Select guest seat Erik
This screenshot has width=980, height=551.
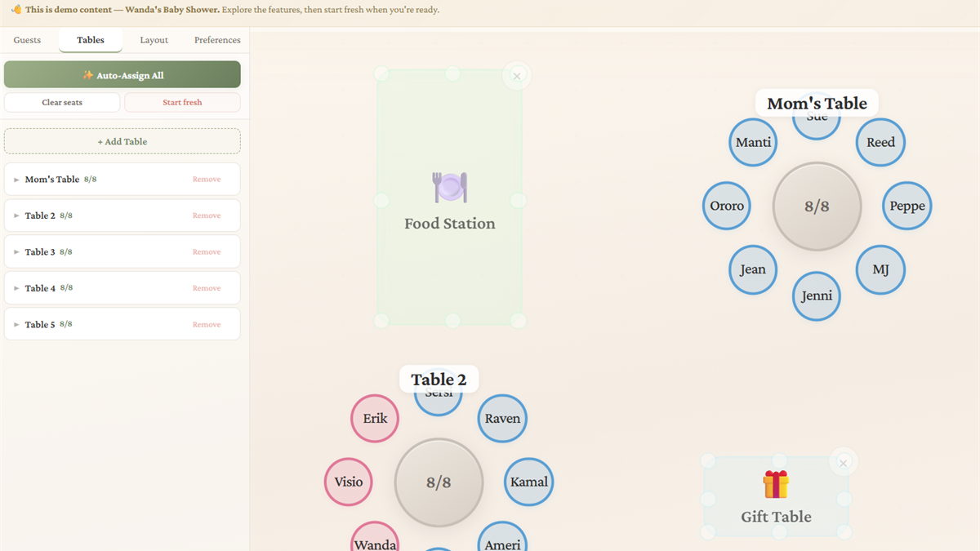[x=375, y=418]
